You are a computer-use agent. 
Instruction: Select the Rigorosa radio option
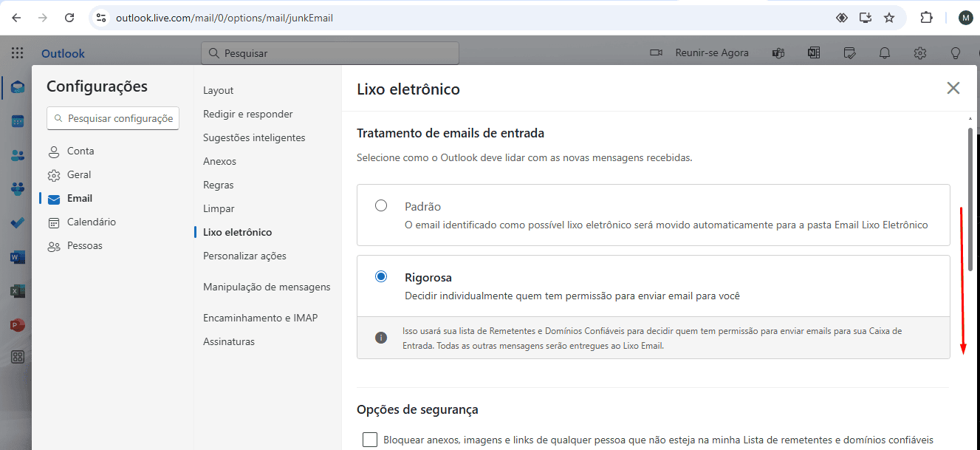[381, 276]
